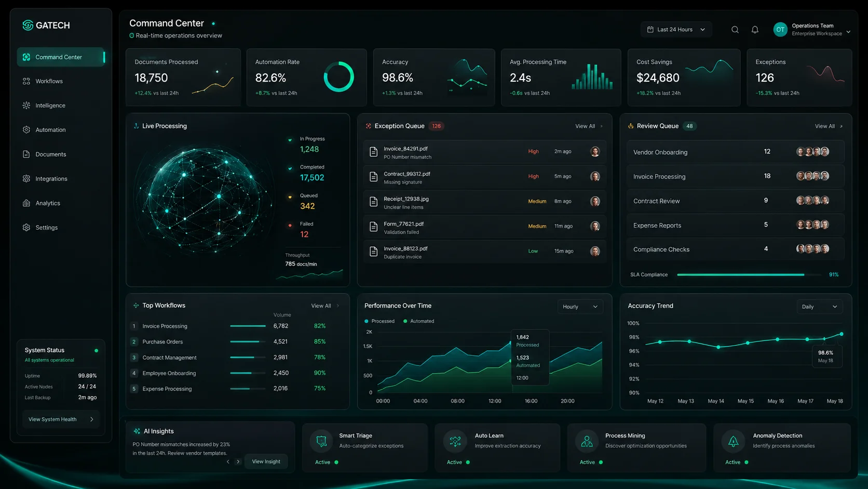Click the Settings gear sidebar icon
Screen dimensions: 868x489
coord(26,228)
